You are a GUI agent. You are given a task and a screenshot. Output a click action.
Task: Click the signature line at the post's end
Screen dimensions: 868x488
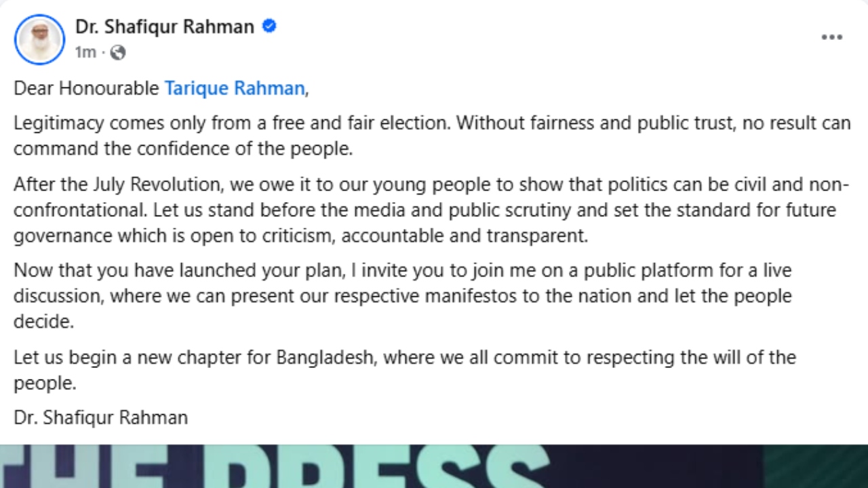click(100, 417)
